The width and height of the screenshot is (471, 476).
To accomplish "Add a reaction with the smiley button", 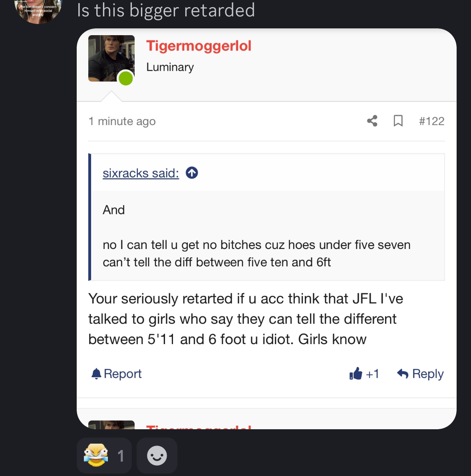I will [x=157, y=455].
